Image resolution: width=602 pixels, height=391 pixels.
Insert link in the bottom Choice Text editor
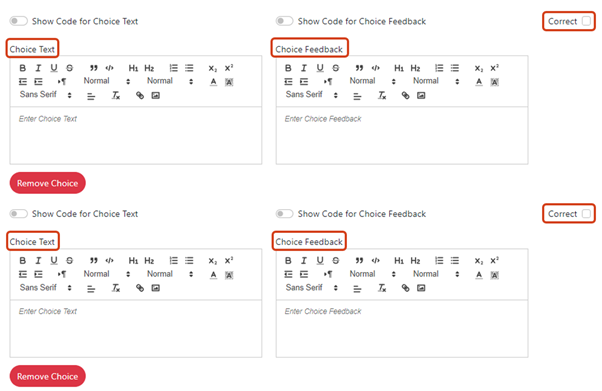[140, 288]
